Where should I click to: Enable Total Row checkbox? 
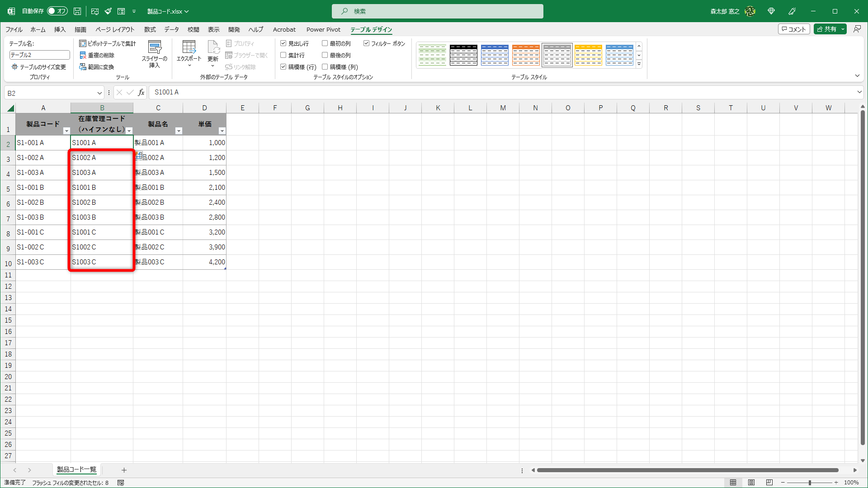click(283, 55)
